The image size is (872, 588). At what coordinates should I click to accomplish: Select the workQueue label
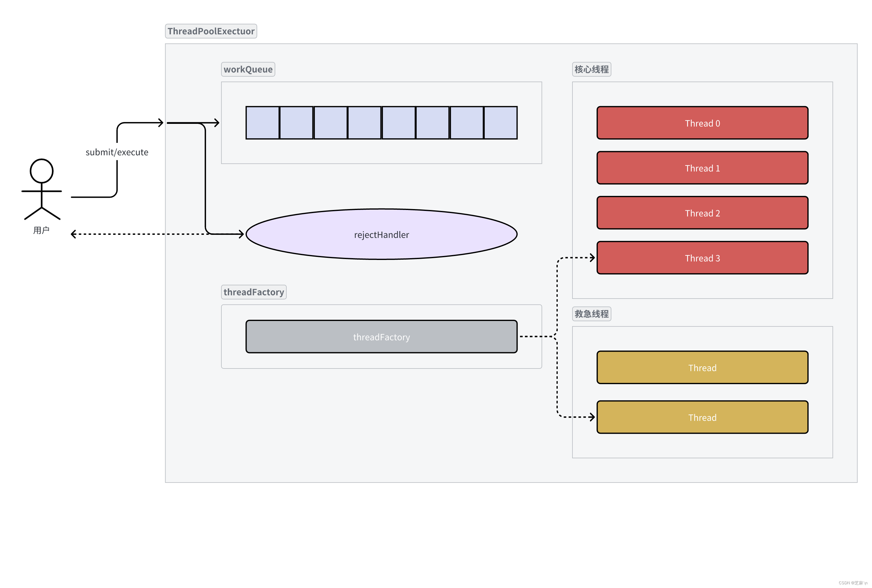[248, 69]
